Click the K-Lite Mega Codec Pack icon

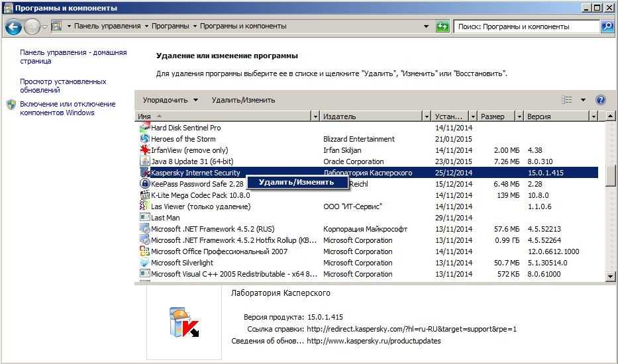click(144, 195)
